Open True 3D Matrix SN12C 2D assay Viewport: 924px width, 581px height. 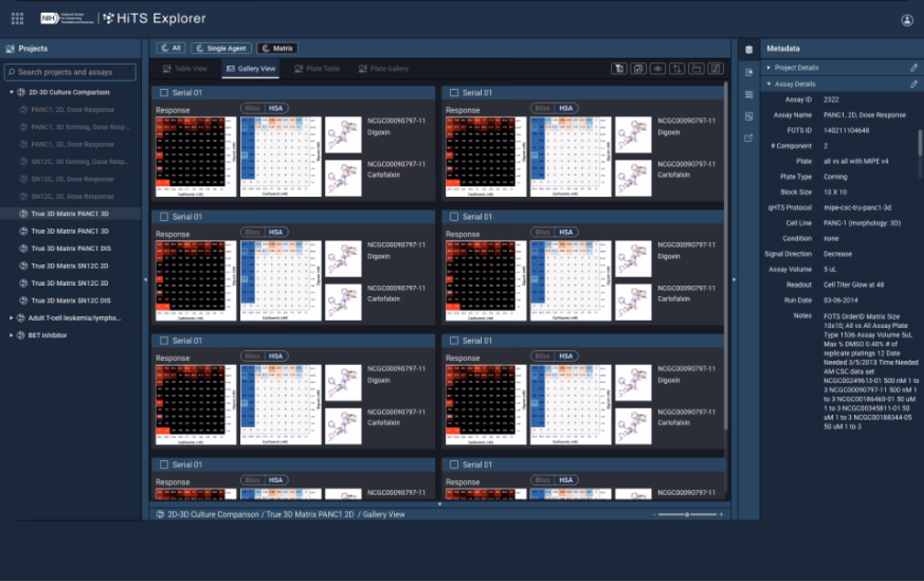click(69, 266)
